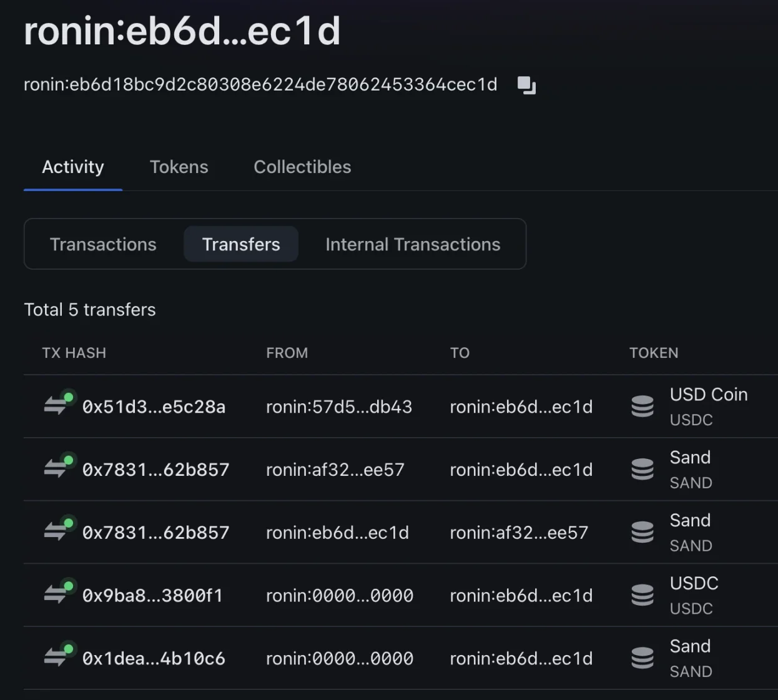View address ronin:af32...ee57 in TO column

[x=519, y=532]
